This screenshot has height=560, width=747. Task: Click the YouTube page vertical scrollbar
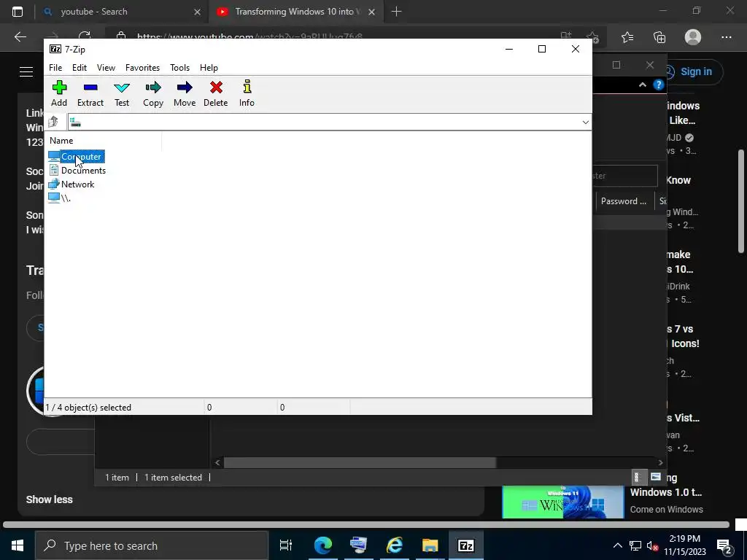tap(741, 201)
